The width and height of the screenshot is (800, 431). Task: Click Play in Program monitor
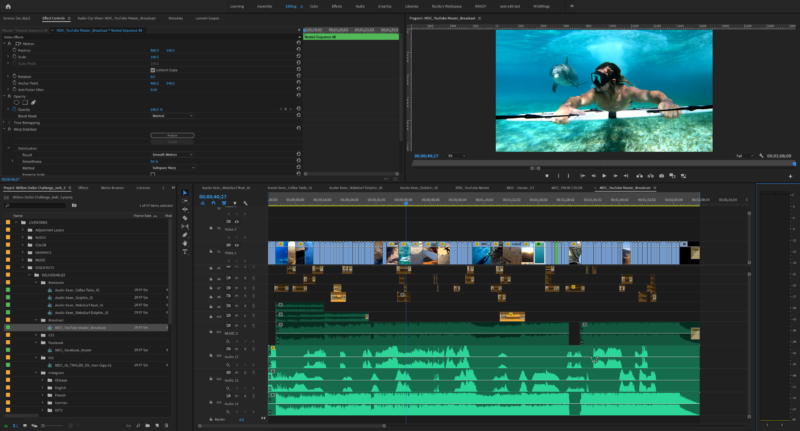tap(604, 176)
